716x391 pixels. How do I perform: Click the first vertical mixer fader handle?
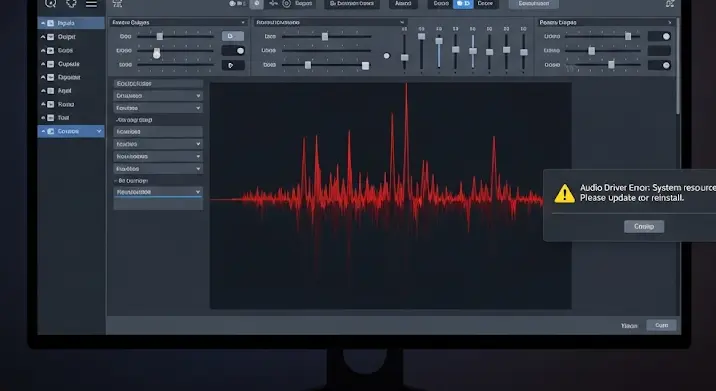pos(405,58)
